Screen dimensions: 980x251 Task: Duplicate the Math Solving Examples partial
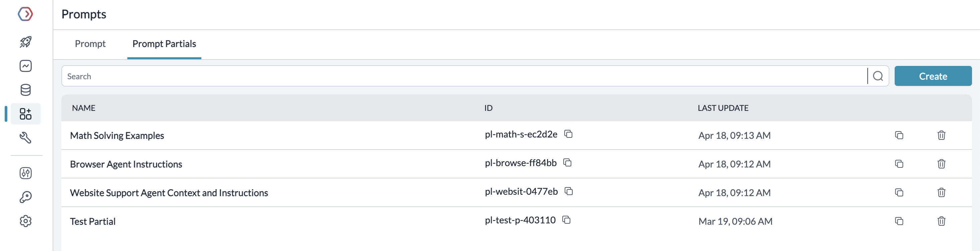click(x=899, y=135)
